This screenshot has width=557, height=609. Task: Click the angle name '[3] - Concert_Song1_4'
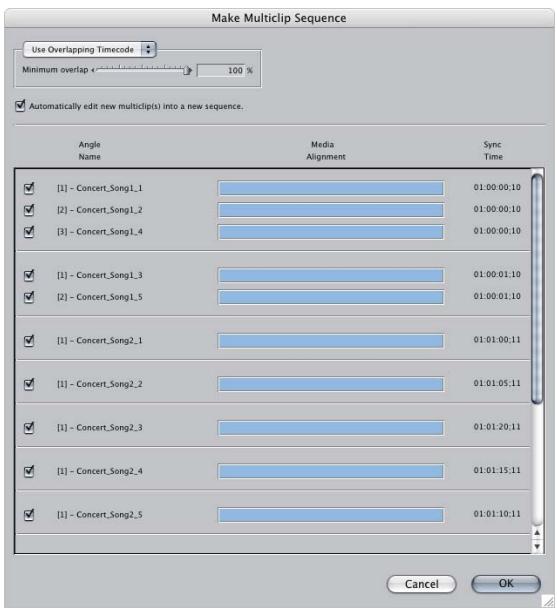pyautogui.click(x=100, y=232)
